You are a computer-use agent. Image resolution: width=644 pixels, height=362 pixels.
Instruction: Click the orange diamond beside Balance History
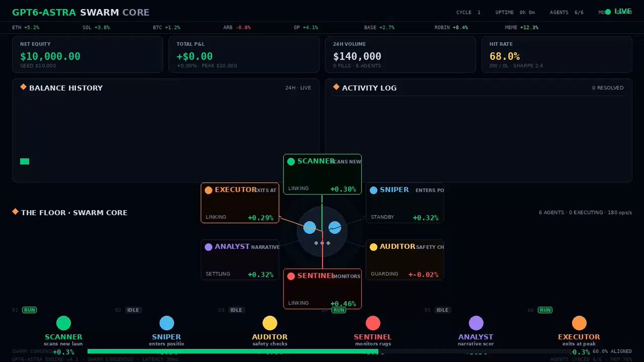click(23, 87)
